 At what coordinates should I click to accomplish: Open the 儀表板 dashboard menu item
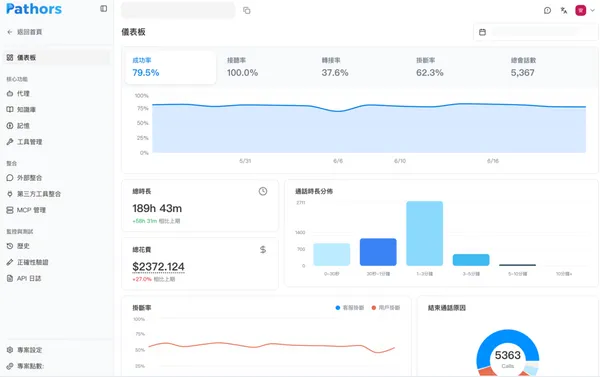(x=57, y=58)
